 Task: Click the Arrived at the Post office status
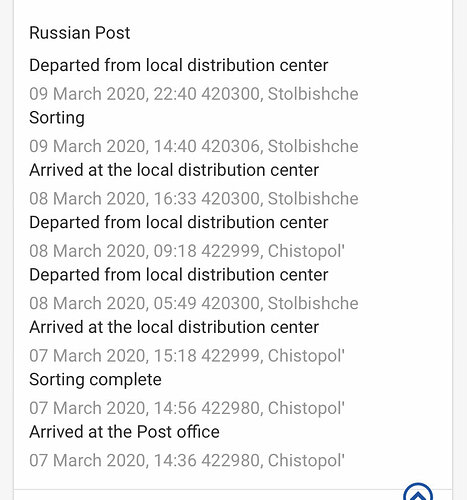(124, 432)
